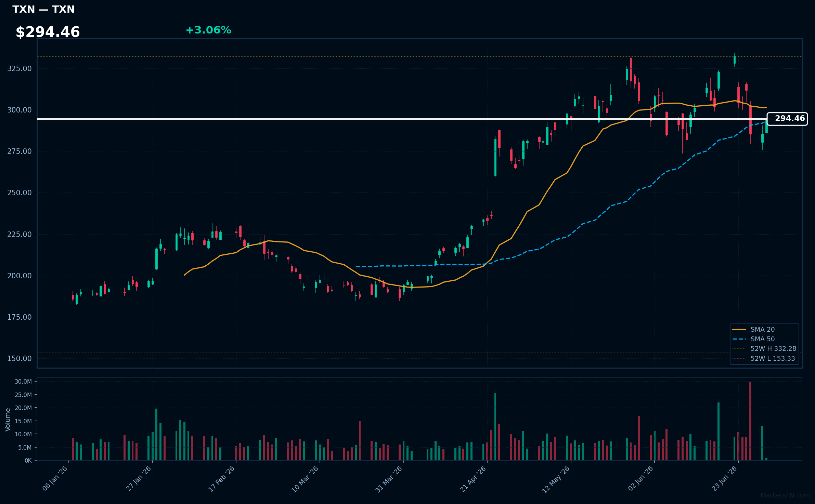
Task: Click the tallest red volume bar near 30M
Action: click(750, 421)
